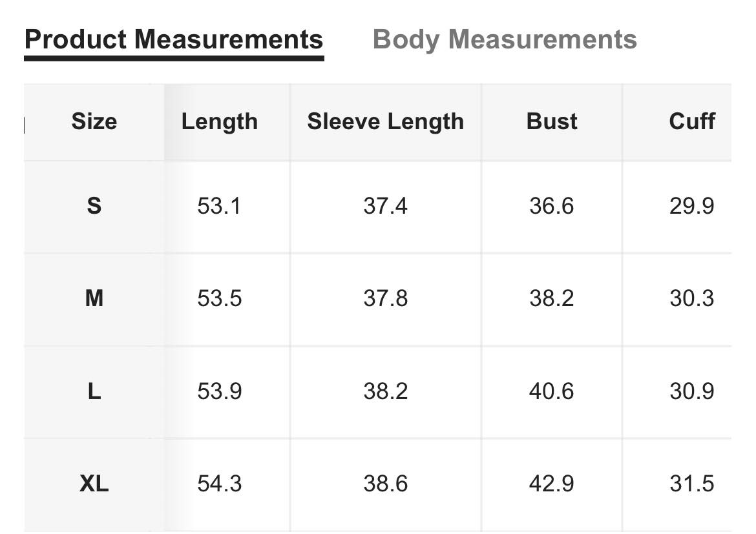This screenshot has height=534, width=756.
Task: Select the XL size row label
Action: click(94, 484)
